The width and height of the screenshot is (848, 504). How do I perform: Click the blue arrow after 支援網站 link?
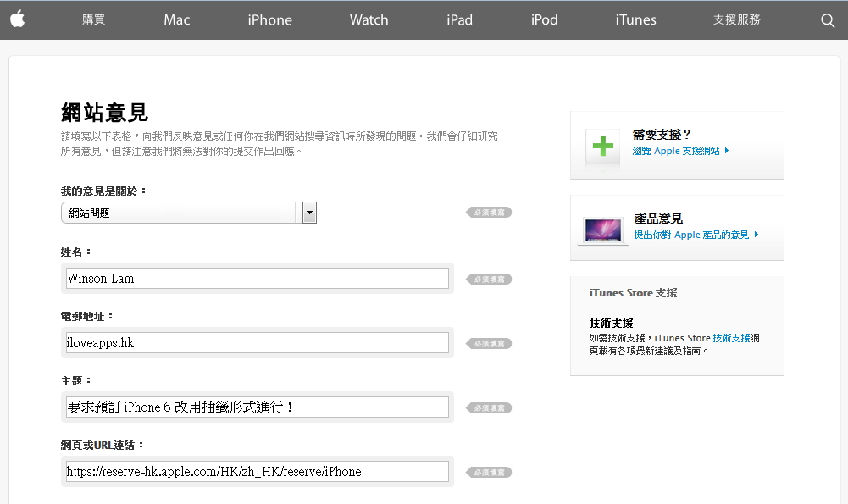click(x=727, y=150)
